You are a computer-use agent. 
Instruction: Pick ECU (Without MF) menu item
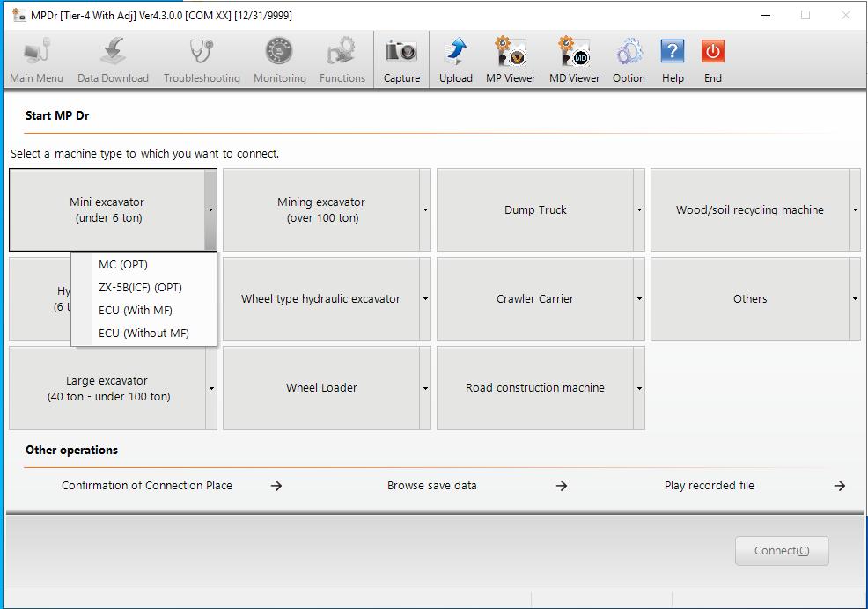143,333
